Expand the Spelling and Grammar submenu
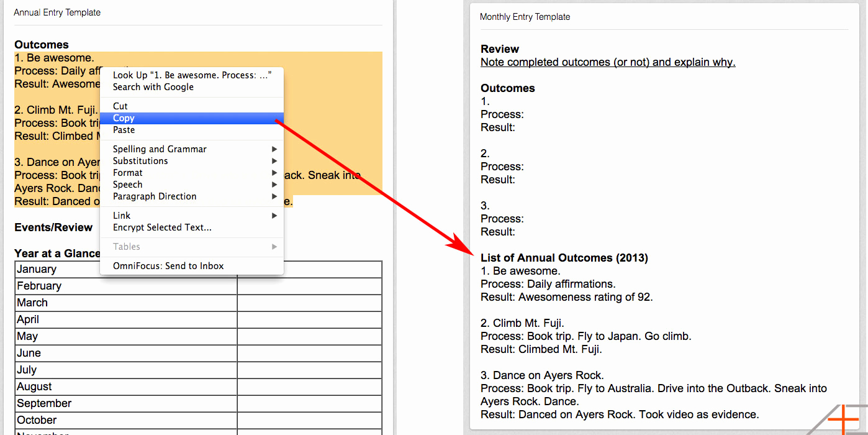Screen dimensions: 868x435 [192, 149]
